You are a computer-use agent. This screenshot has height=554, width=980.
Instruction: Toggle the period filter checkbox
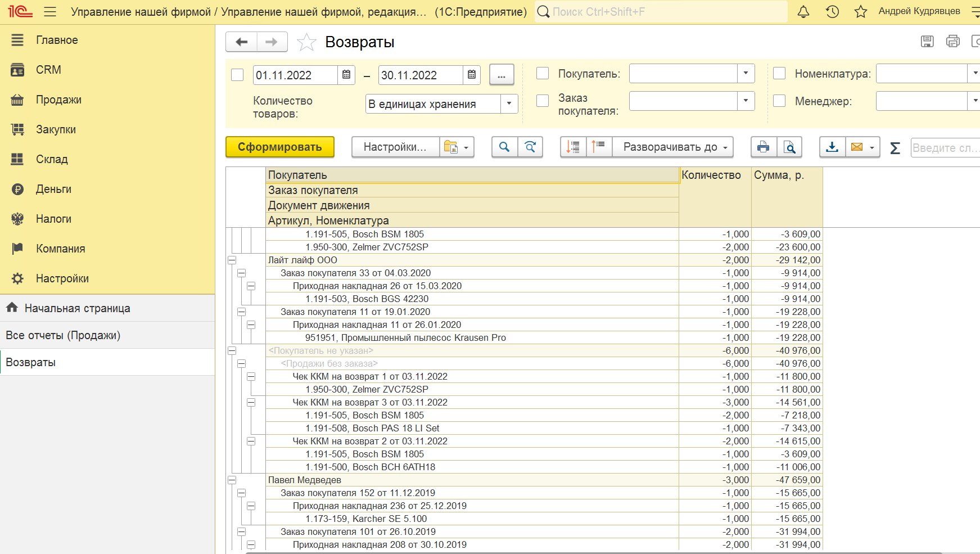237,75
